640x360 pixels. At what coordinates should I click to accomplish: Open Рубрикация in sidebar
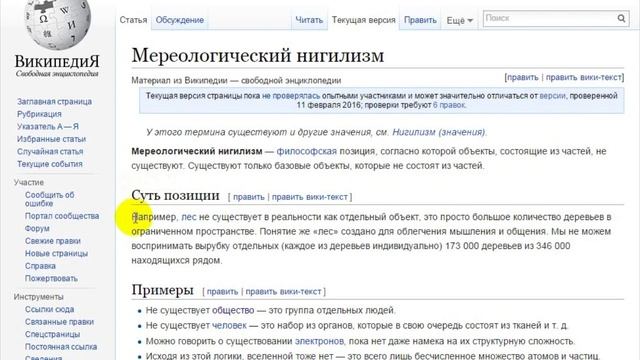[x=39, y=114]
